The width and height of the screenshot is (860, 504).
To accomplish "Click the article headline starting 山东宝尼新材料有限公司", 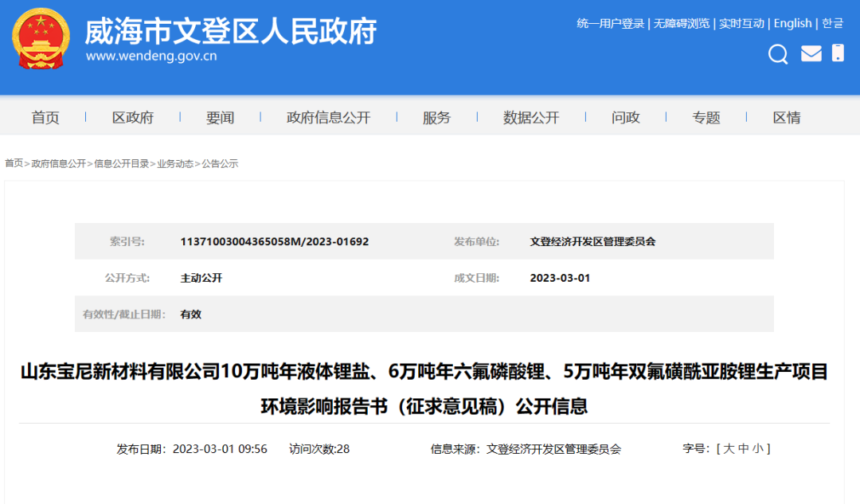I will [424, 389].
